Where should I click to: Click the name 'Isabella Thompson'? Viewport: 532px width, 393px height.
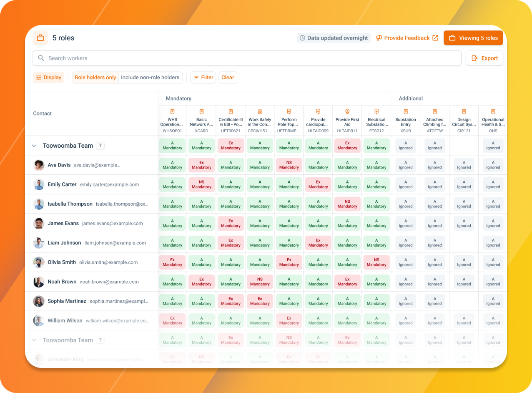(70, 204)
